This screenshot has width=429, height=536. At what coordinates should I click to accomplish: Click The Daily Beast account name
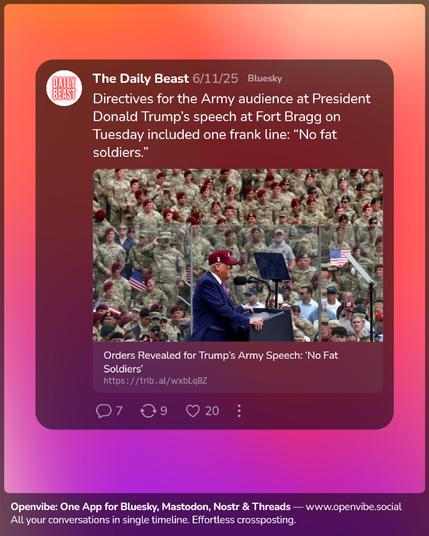[140, 79]
